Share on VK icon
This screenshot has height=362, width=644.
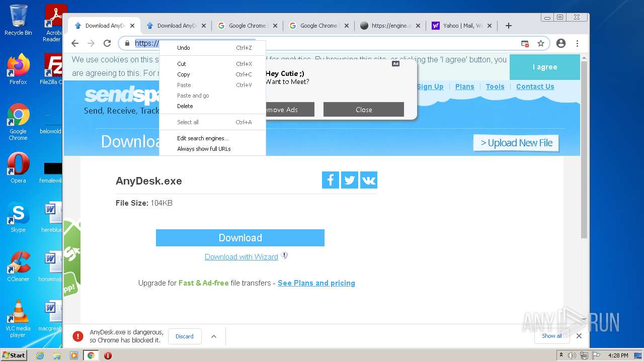(369, 180)
